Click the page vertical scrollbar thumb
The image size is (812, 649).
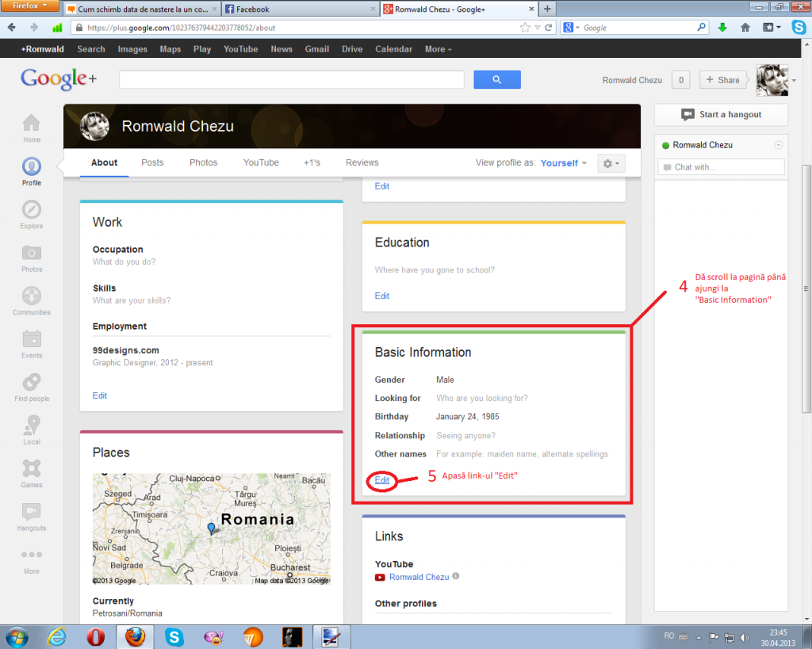point(806,288)
